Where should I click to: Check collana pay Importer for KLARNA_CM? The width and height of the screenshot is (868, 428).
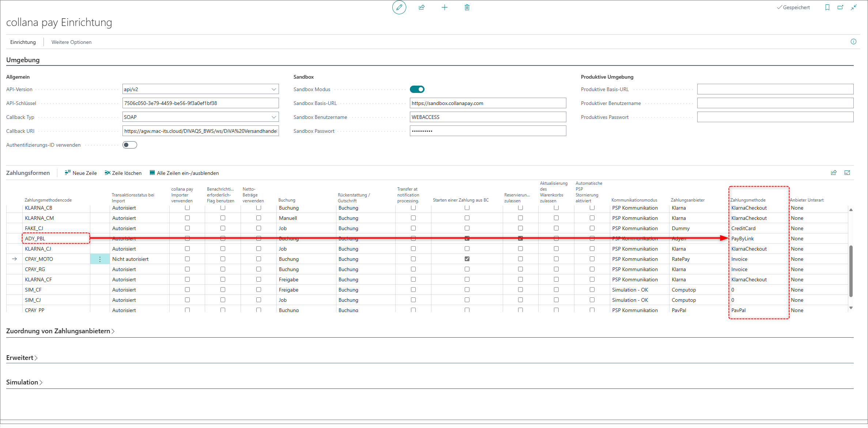point(187,218)
